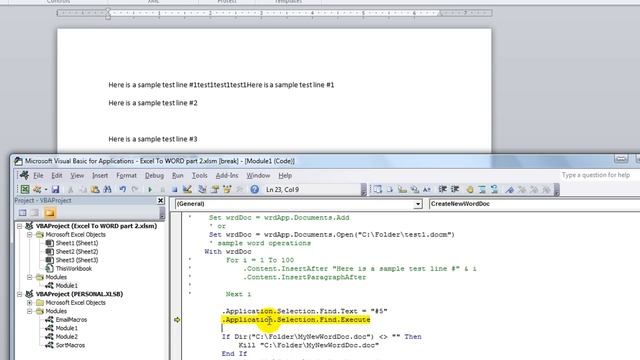Open the Window menu
Image resolution: width=640 pixels, height=360 pixels.
tap(258, 176)
